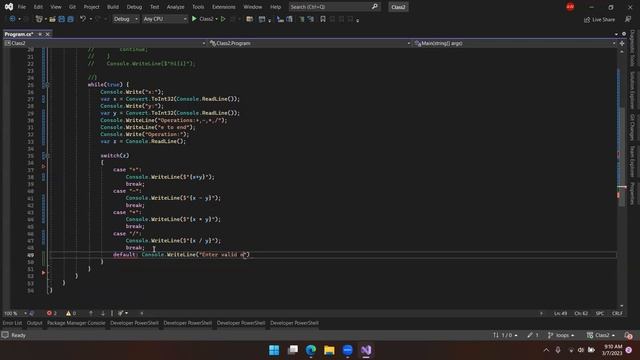
Task: Click the Live Share button
Action: (599, 19)
